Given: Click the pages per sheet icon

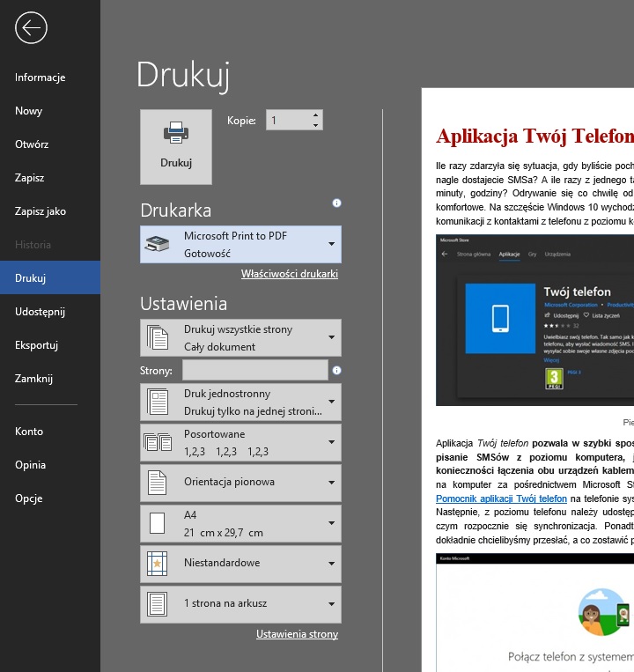Looking at the screenshot, I should pyautogui.click(x=158, y=604).
